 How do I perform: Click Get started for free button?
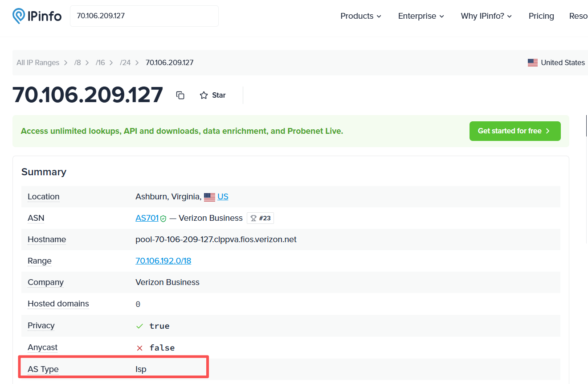point(515,131)
